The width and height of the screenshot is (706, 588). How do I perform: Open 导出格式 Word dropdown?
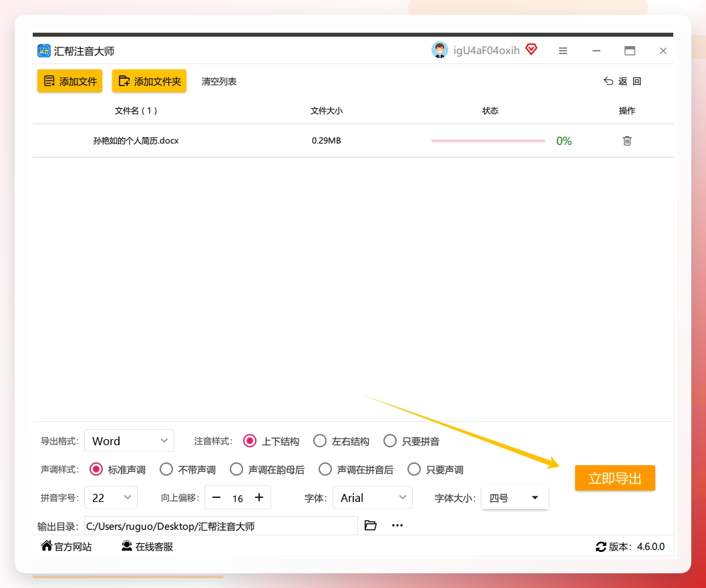129,441
